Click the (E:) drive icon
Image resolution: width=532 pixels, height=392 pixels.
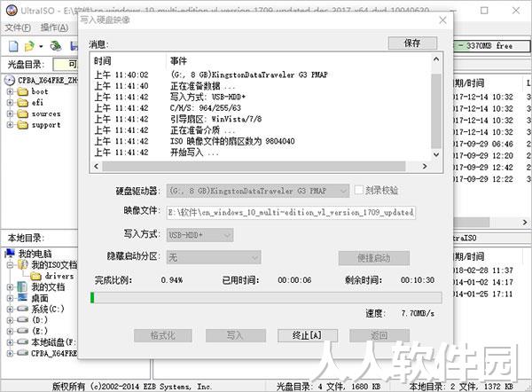[23, 331]
